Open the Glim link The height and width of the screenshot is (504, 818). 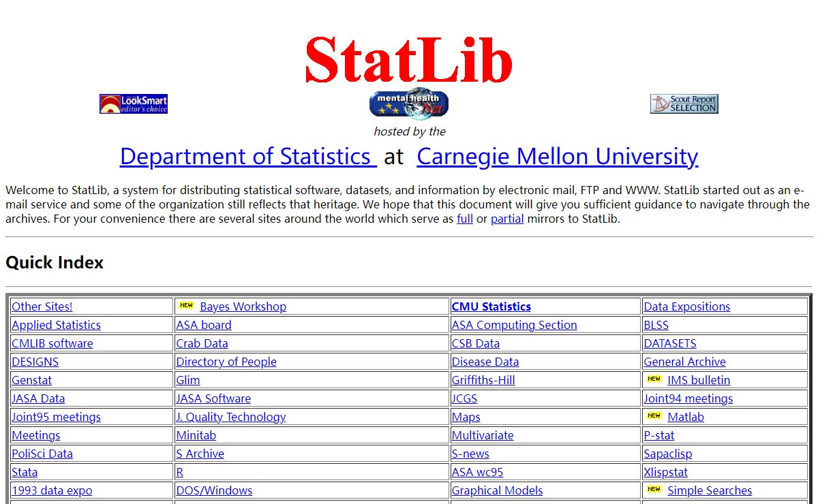[x=188, y=380]
